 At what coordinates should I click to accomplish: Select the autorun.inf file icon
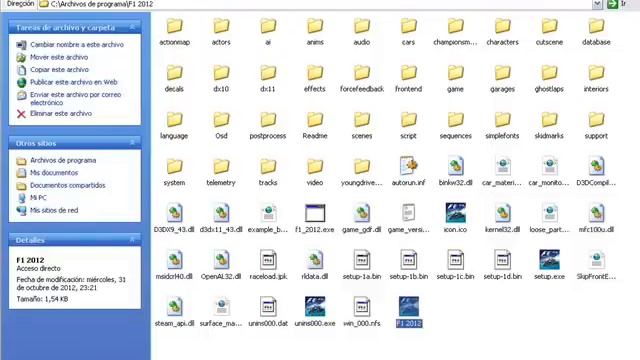click(x=408, y=167)
